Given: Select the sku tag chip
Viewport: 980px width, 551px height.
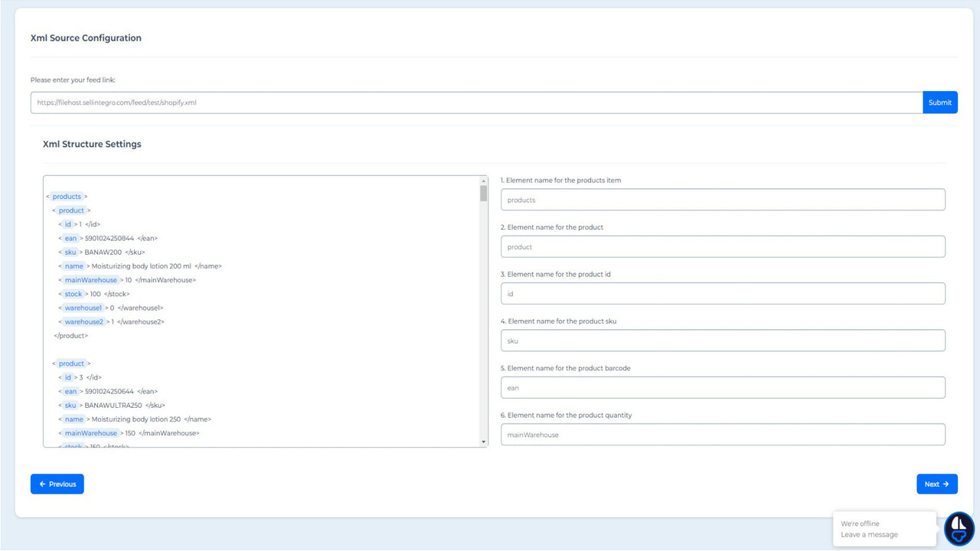Looking at the screenshot, I should pos(70,252).
